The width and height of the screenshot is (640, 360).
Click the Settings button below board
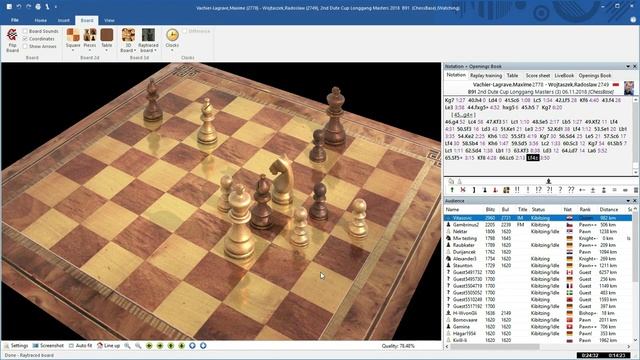point(16,346)
